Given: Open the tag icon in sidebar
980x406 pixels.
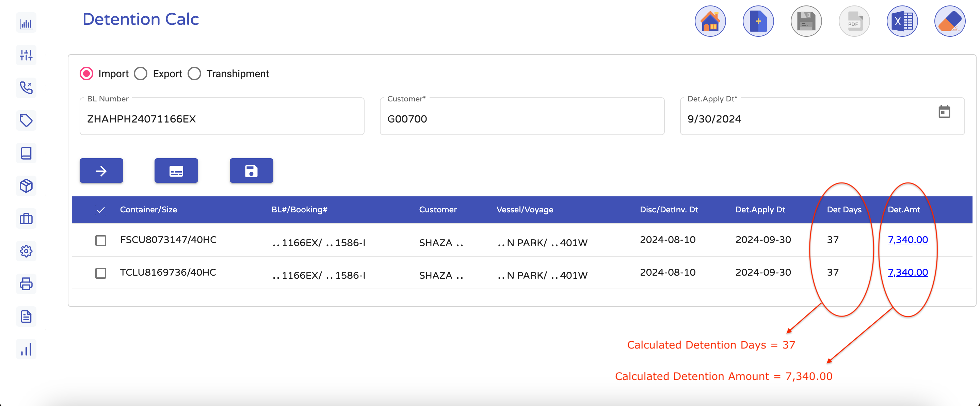Looking at the screenshot, I should point(26,120).
